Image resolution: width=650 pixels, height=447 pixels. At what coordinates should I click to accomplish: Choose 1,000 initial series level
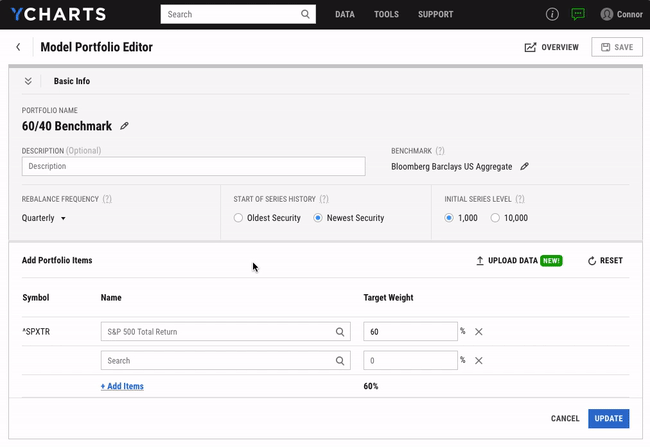(449, 218)
